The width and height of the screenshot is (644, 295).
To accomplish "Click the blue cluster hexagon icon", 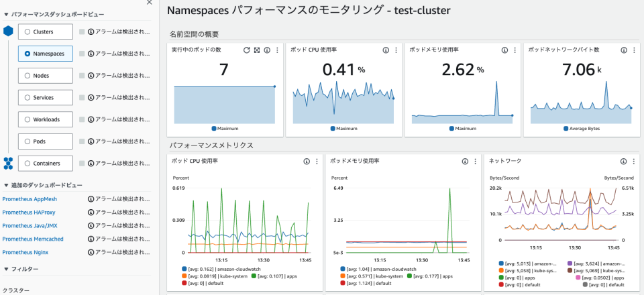I will (8, 32).
